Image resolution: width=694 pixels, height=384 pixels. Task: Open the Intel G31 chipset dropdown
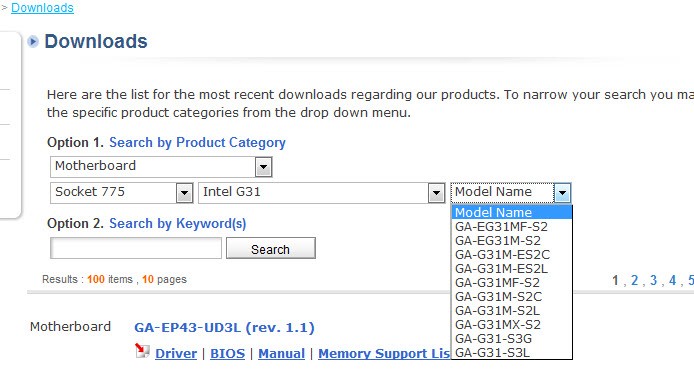point(436,193)
